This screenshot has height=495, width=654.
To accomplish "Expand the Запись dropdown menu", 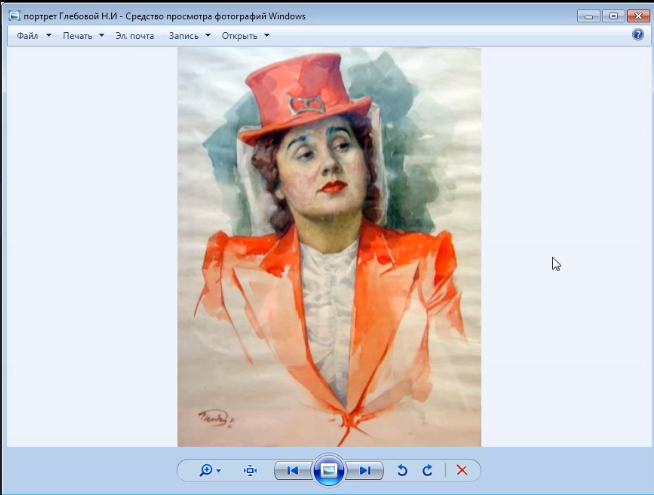I will tap(190, 35).
